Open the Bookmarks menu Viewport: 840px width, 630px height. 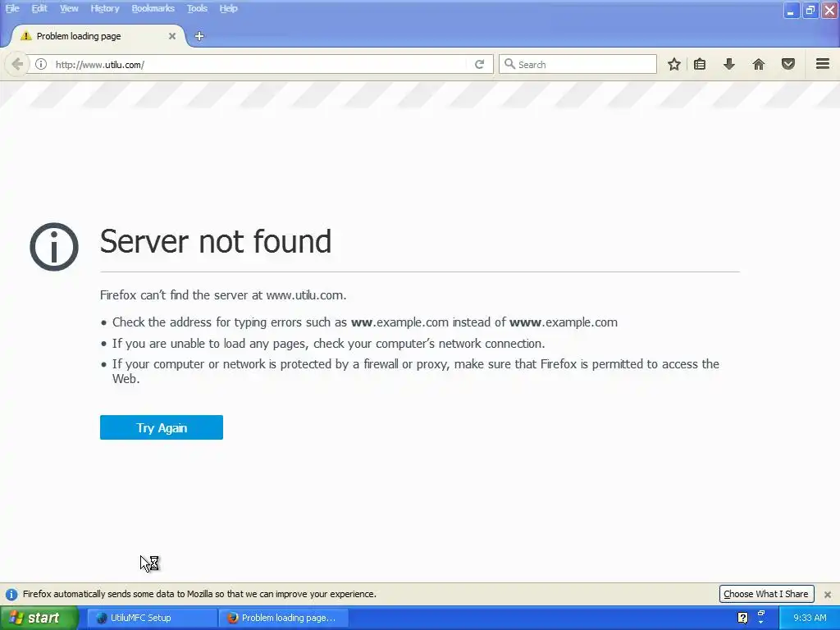153,8
